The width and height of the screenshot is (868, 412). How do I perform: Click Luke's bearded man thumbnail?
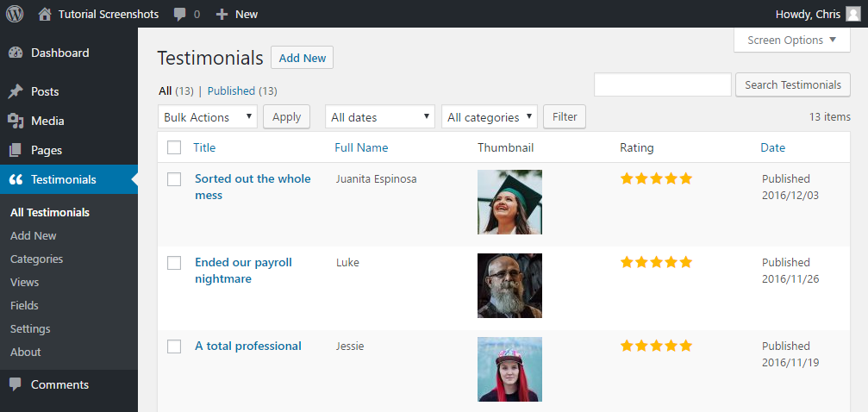pyautogui.click(x=509, y=286)
